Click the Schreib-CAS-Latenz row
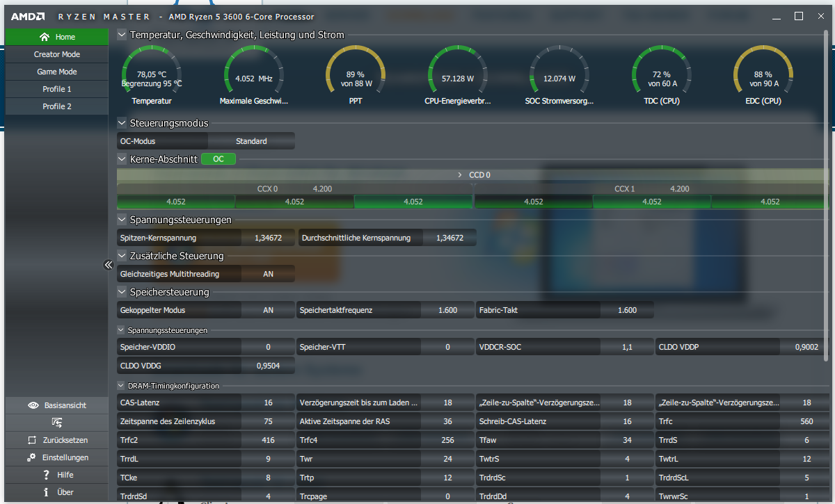This screenshot has height=504, width=835. click(565, 421)
